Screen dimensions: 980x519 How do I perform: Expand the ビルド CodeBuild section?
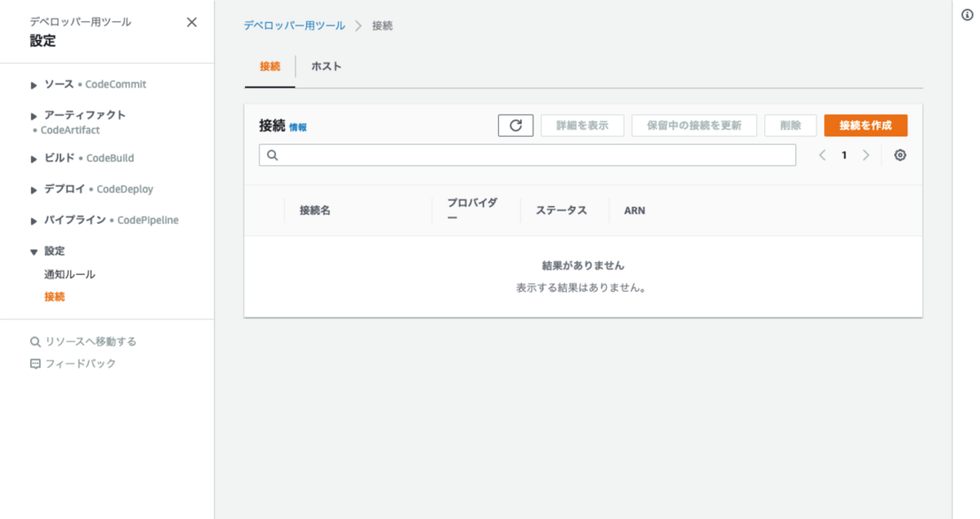pyautogui.click(x=34, y=159)
